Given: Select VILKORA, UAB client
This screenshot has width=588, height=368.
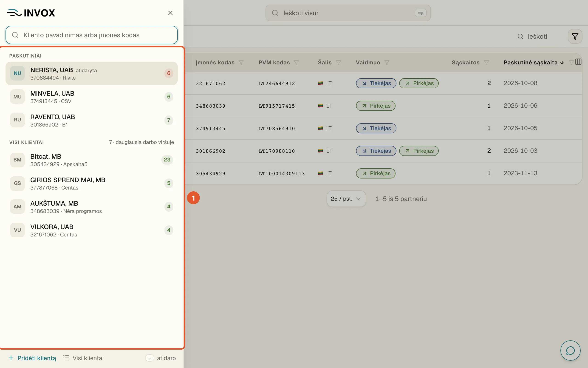Looking at the screenshot, I should tap(92, 230).
